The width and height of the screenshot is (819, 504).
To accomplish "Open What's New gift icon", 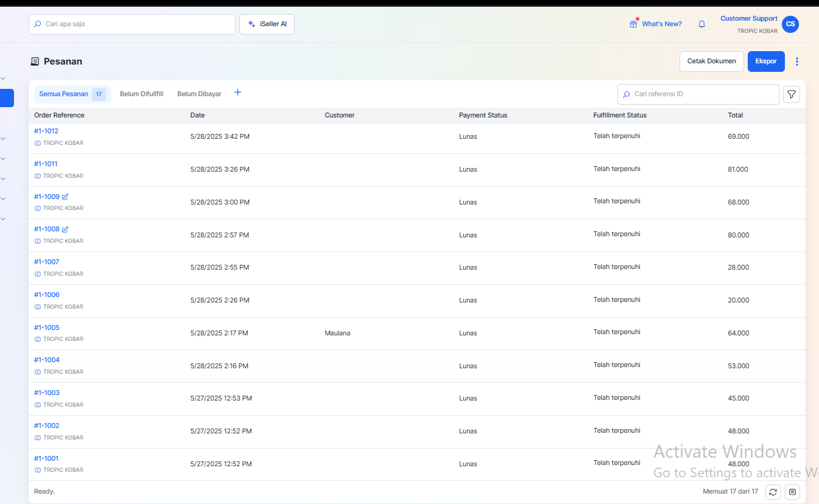I will (633, 24).
